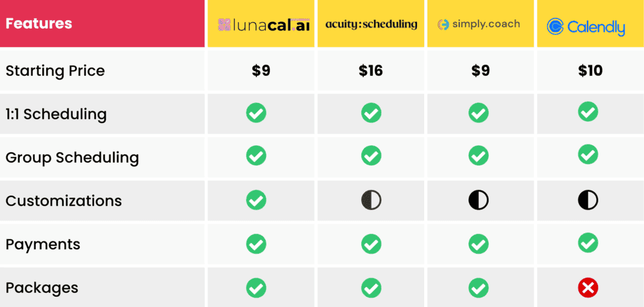
Task: Select the Group Scheduling row label
Action: [72, 157]
